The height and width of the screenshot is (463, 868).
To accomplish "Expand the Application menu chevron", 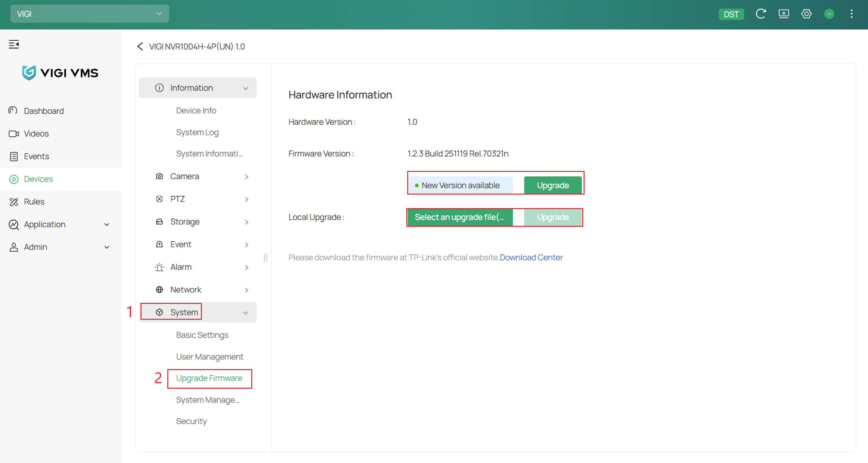I will tap(107, 225).
